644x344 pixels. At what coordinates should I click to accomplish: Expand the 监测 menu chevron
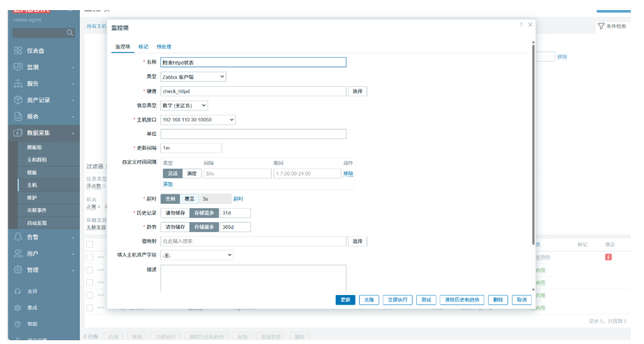[73, 67]
